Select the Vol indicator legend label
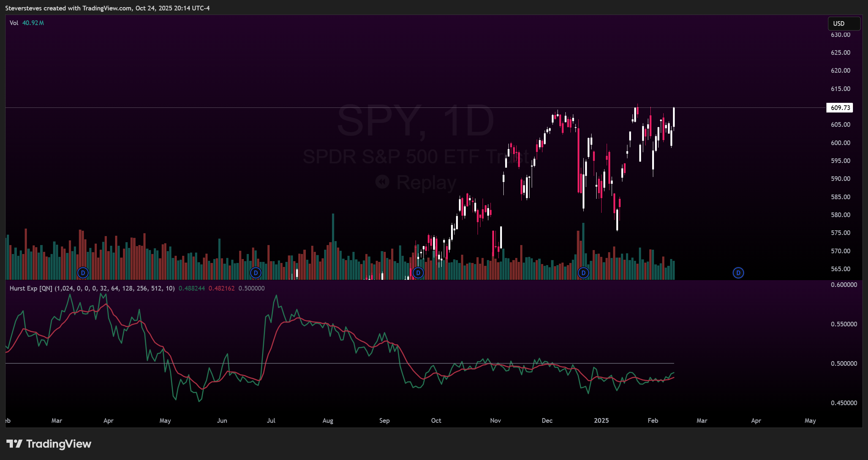This screenshot has height=460, width=868. pos(14,23)
